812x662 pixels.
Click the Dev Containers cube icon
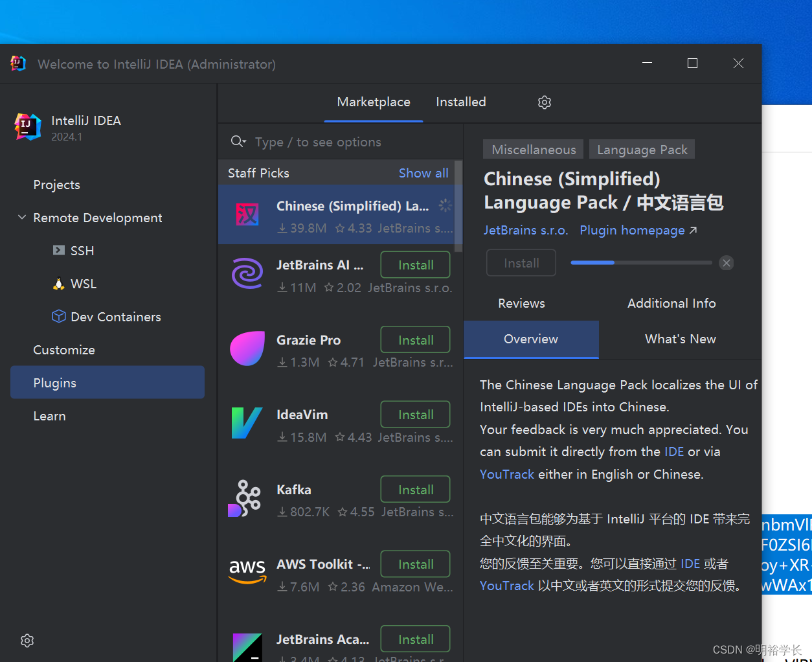point(59,316)
